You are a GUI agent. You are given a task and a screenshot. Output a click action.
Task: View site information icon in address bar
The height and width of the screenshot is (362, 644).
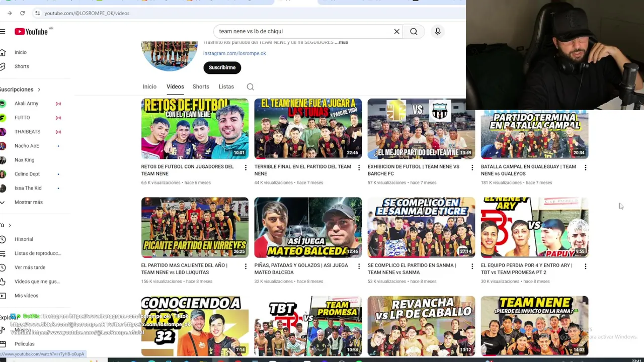[x=37, y=13]
